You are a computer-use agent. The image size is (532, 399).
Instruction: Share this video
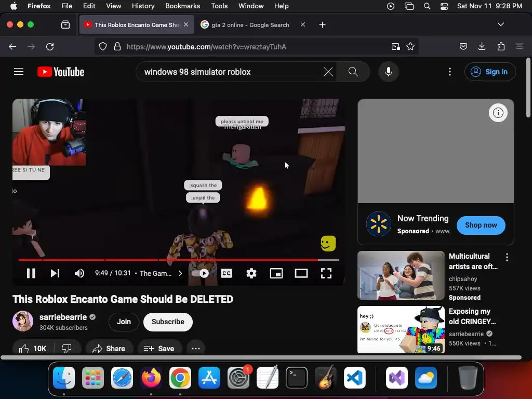point(109,349)
